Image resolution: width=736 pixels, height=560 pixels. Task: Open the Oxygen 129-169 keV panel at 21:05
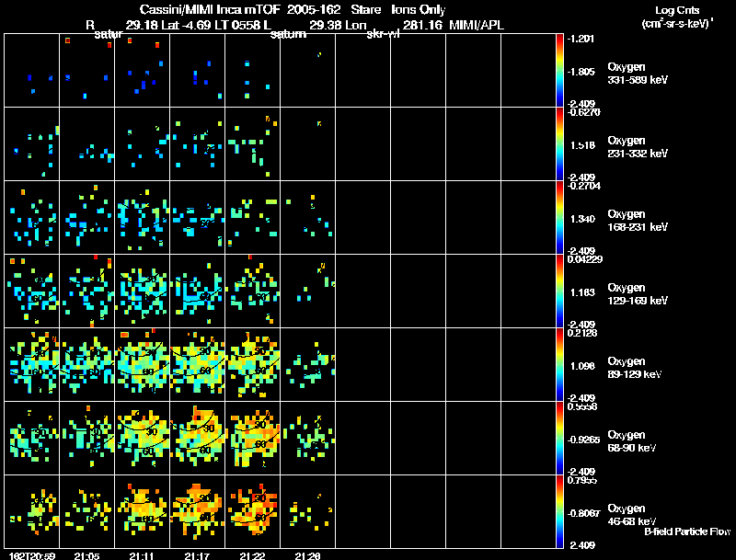87,291
